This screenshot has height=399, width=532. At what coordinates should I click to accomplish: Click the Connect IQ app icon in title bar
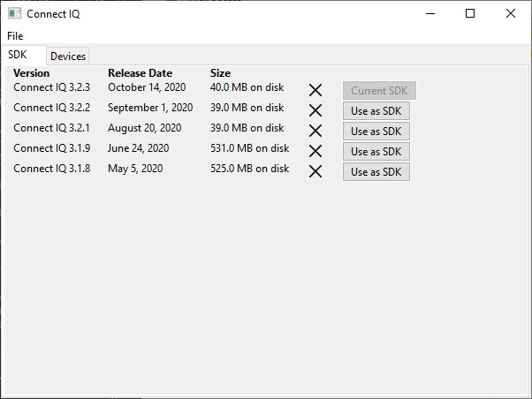[x=15, y=13]
